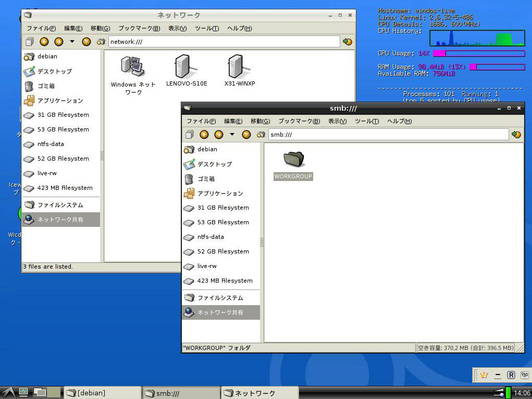
Task: Open live-rw in smb:/// window sidebar
Action: (x=221, y=266)
